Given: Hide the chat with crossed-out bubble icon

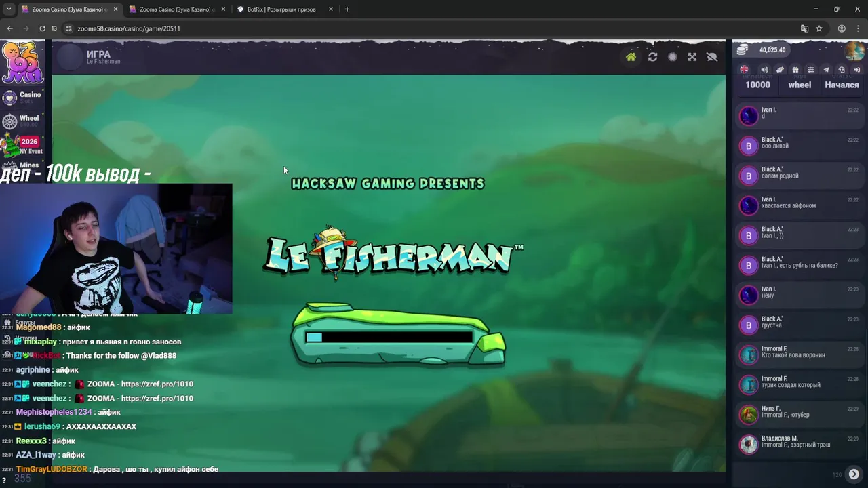Looking at the screenshot, I should [x=711, y=58].
